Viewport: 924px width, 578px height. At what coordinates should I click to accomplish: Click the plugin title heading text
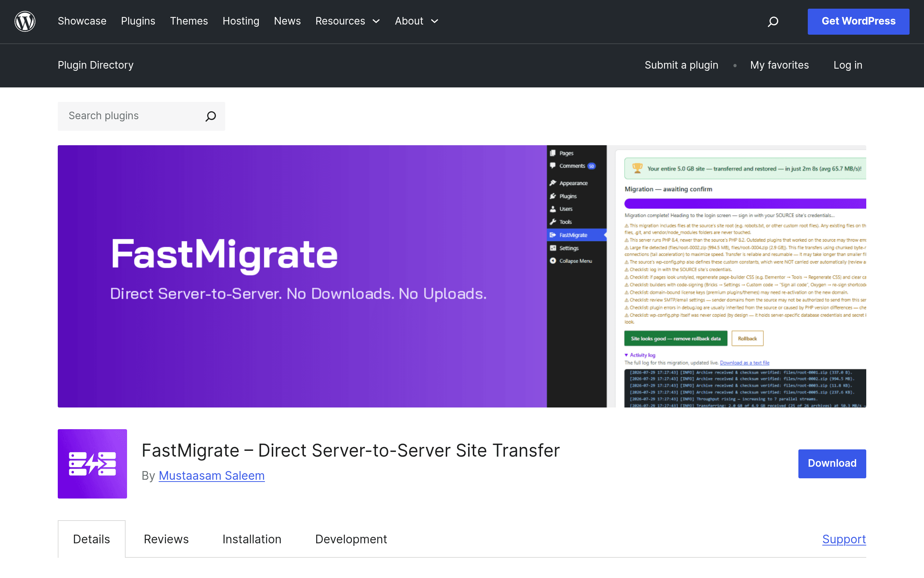click(x=350, y=450)
